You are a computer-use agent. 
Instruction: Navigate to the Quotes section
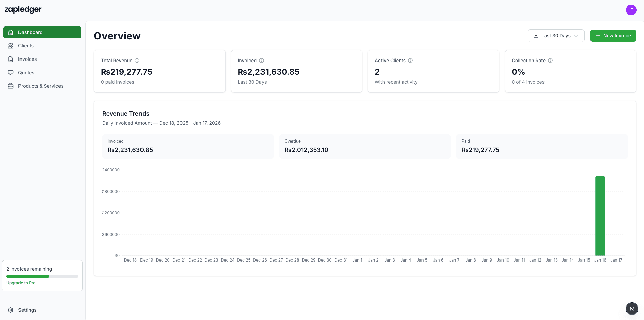click(x=26, y=73)
